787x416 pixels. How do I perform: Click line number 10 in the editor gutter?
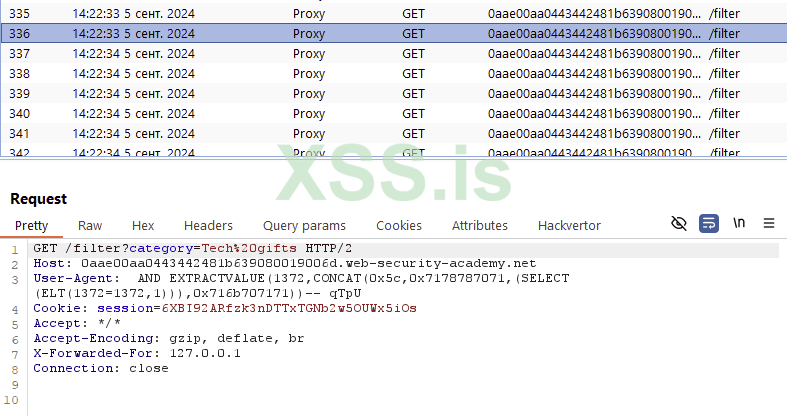click(x=11, y=400)
